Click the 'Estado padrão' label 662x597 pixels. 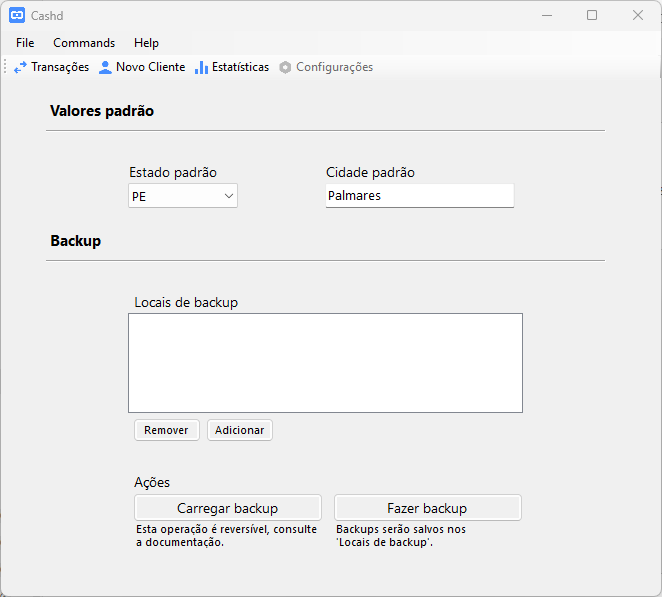173,172
